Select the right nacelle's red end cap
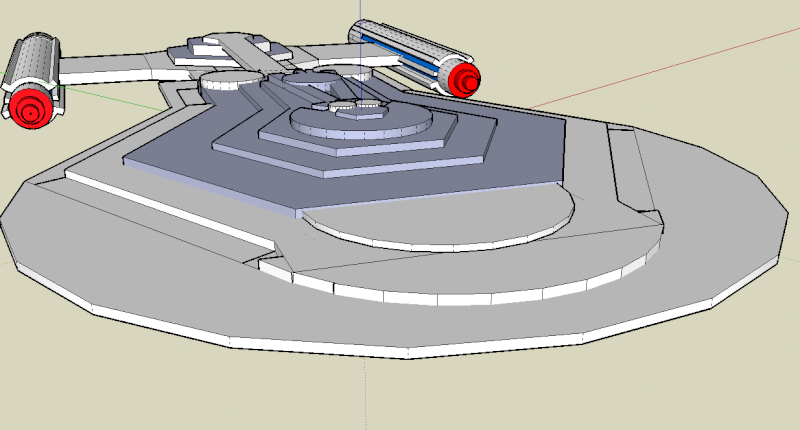800x430 pixels. pyautogui.click(x=464, y=79)
